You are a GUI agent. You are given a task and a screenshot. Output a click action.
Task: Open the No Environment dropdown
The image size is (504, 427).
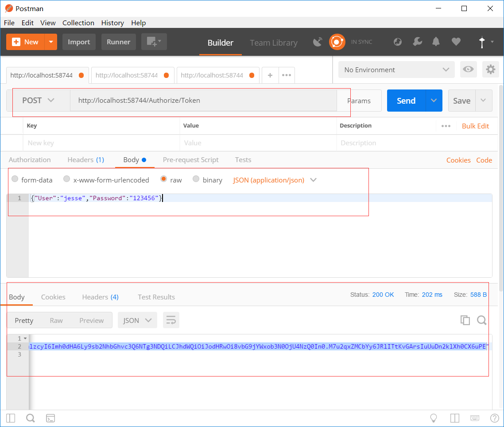(x=396, y=70)
